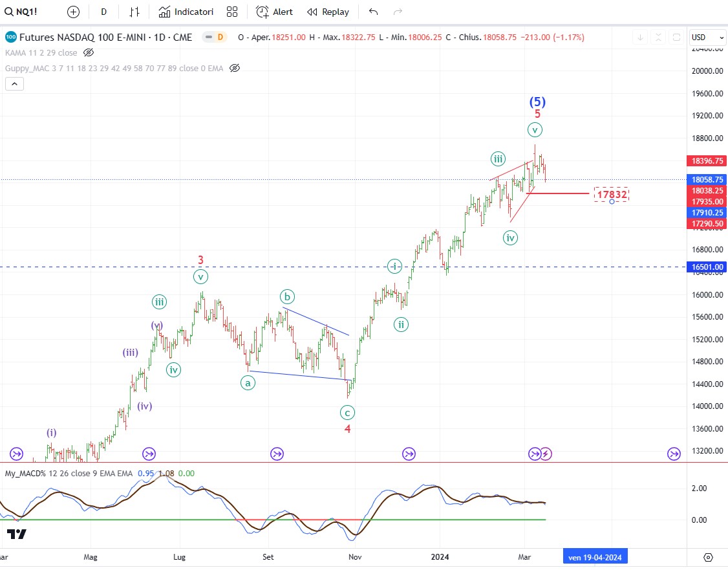This screenshot has width=728, height=572.
Task: Toggle visibility of the KAMA indicator
Action: [88, 53]
